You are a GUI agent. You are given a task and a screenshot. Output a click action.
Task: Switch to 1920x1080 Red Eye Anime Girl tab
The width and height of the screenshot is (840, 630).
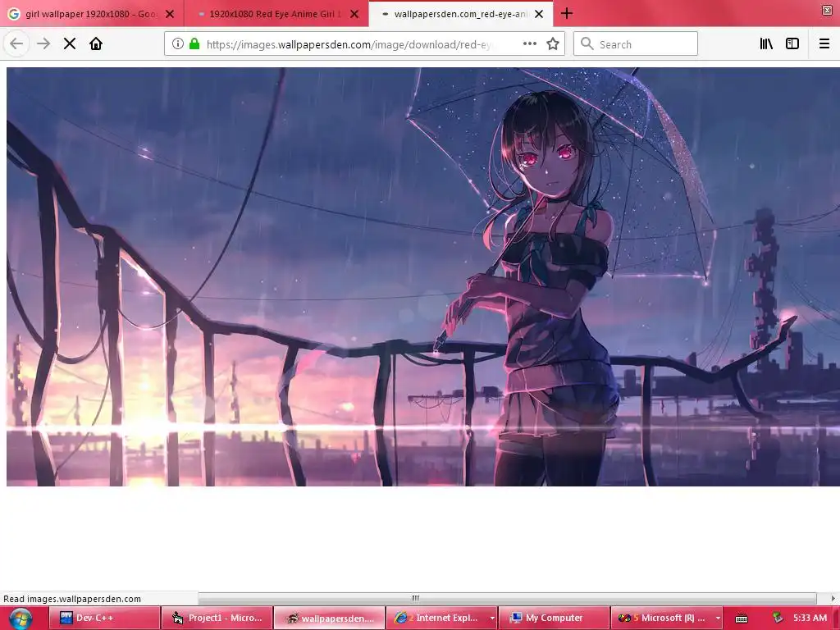point(276,13)
